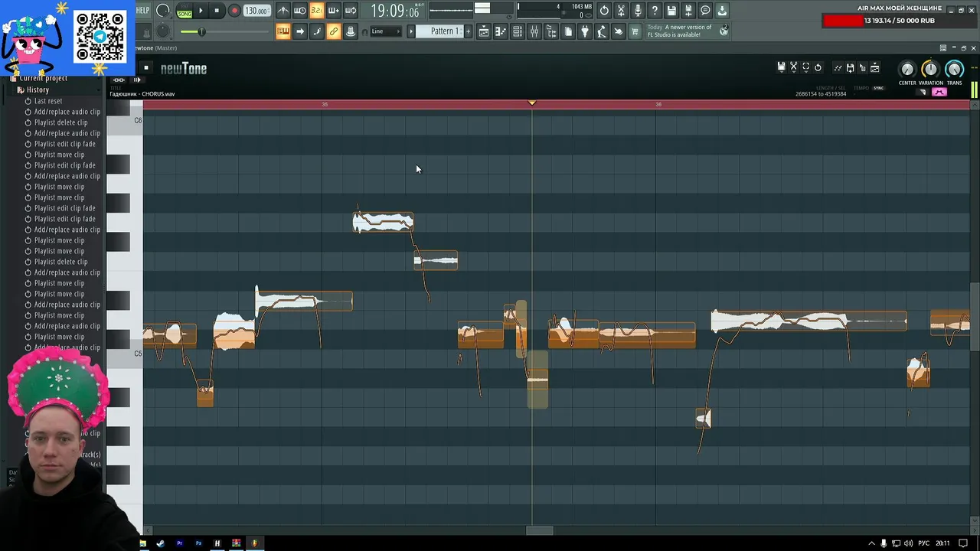Click NewTone save as floppy-plus icon

click(x=850, y=67)
